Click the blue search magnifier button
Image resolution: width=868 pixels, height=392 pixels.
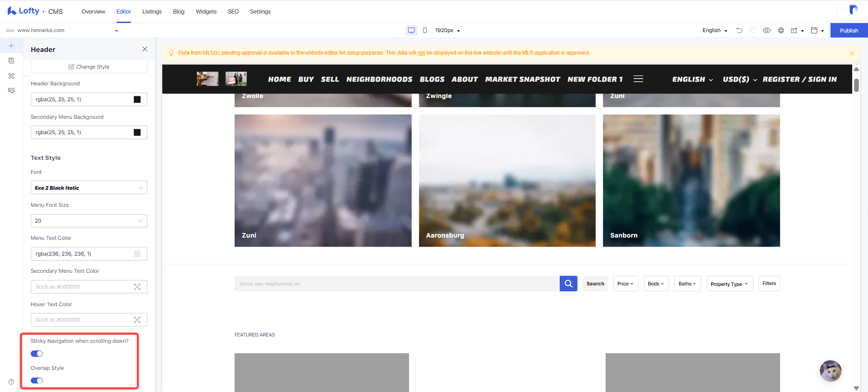568,284
